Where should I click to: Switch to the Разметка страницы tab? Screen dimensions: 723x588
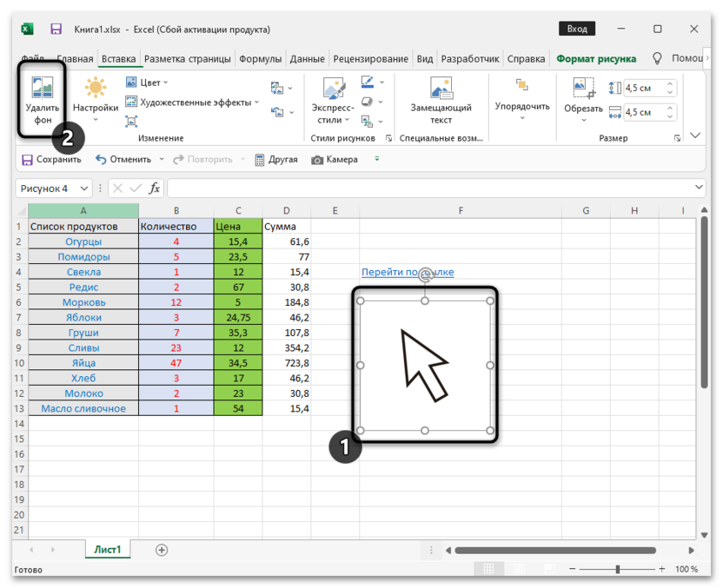(188, 59)
